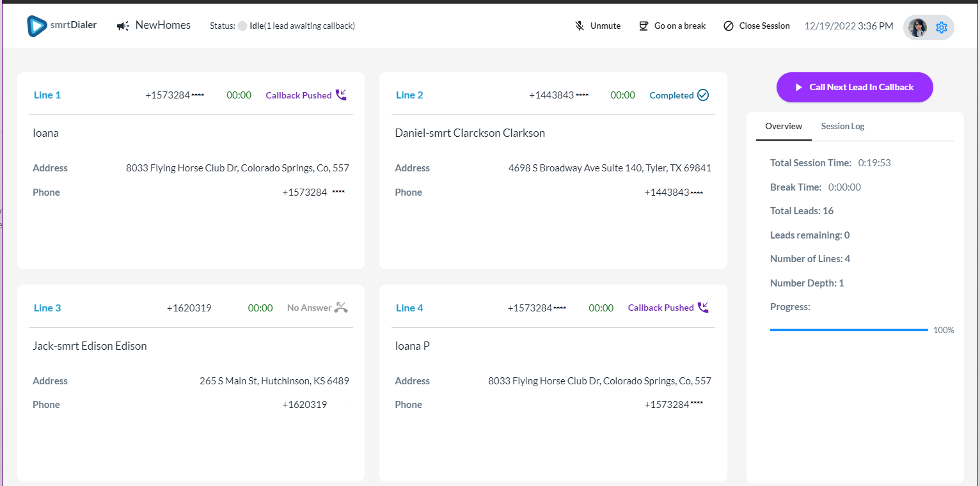Open the user profile avatar menu
The height and width of the screenshot is (486, 980).
[918, 27]
